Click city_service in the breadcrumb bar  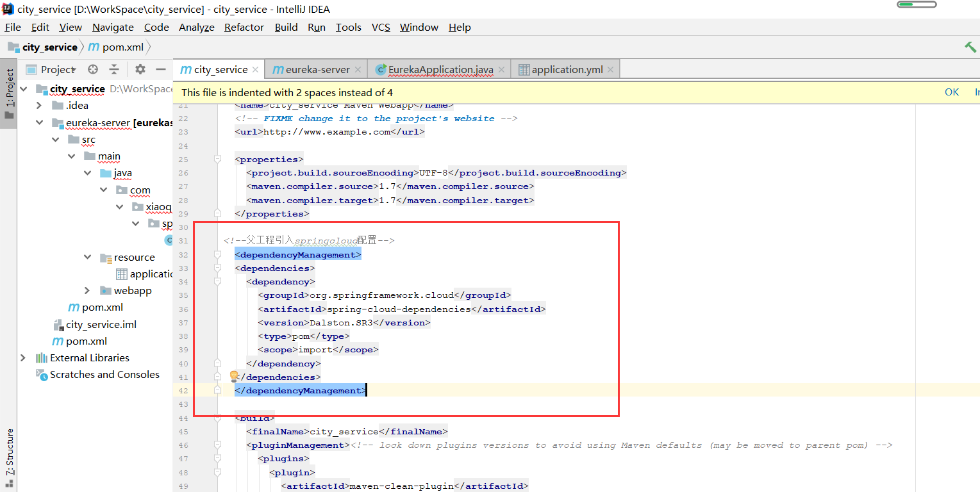point(43,47)
